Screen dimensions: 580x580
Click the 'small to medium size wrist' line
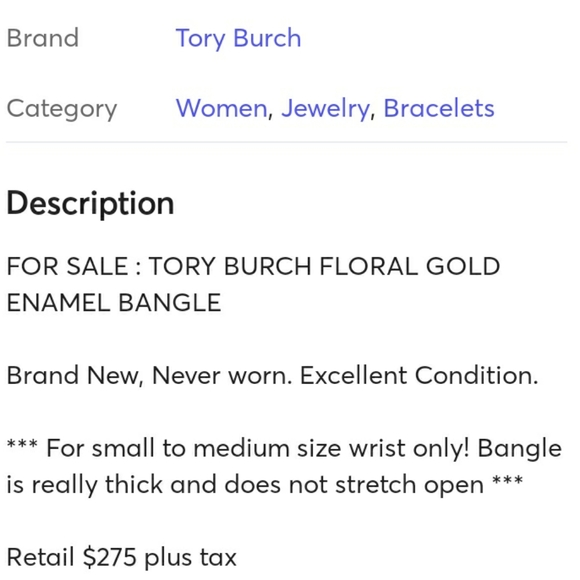[x=284, y=448]
